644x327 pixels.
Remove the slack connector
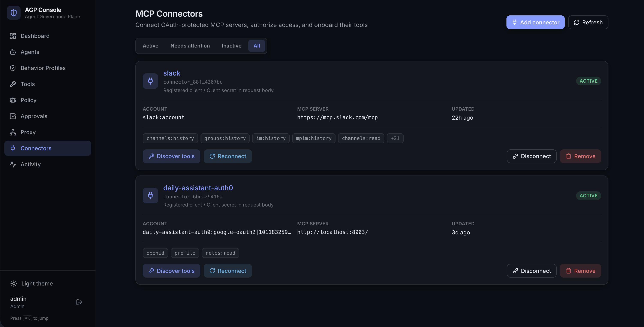tap(580, 156)
